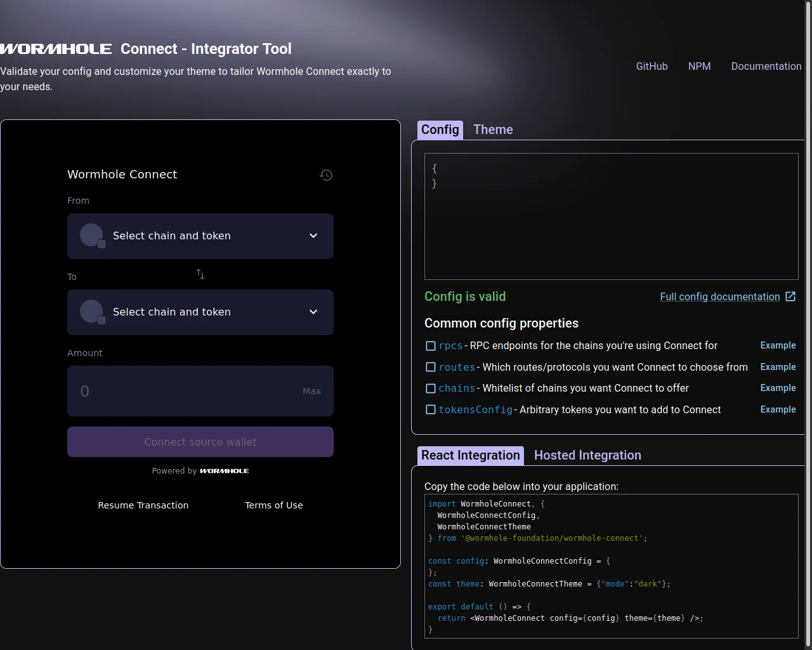Switch to the Theme tab
The height and width of the screenshot is (650, 812).
(x=493, y=129)
